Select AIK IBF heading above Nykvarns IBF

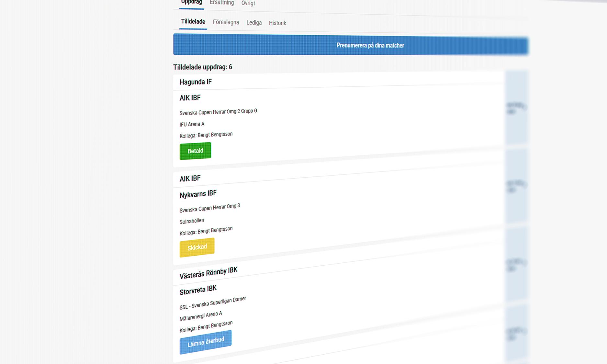(190, 179)
